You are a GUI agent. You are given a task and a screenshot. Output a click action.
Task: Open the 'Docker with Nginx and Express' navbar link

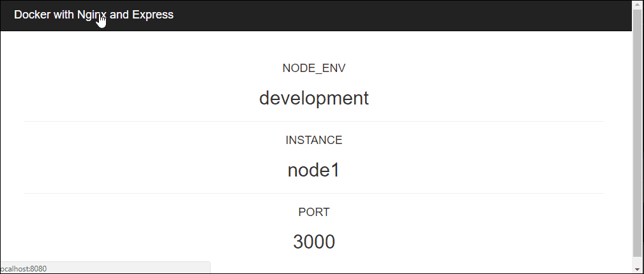point(94,15)
